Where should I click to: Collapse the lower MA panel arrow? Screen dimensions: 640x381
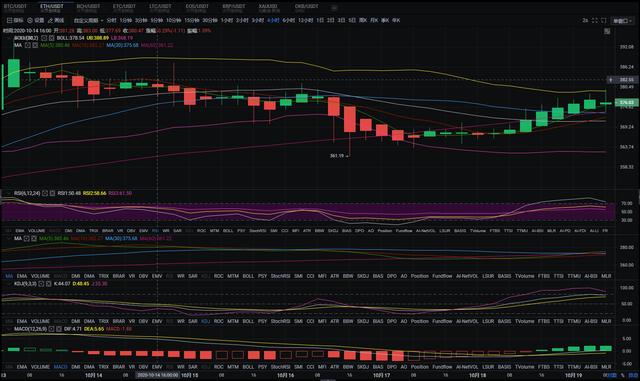pos(9,238)
